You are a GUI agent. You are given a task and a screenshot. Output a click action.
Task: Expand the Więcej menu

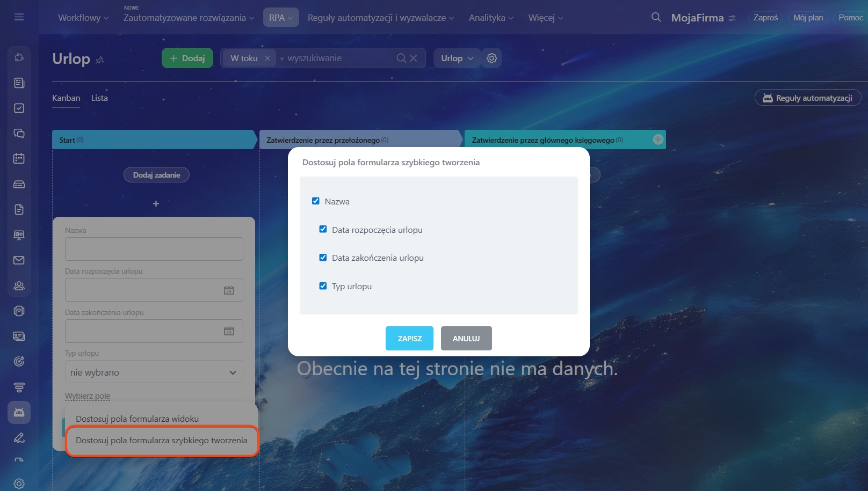click(x=546, y=18)
